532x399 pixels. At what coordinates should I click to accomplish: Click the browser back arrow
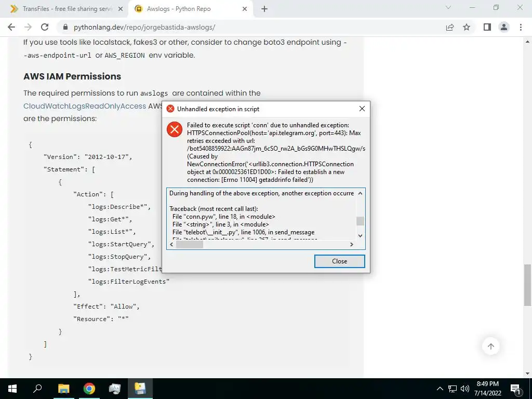(11, 27)
